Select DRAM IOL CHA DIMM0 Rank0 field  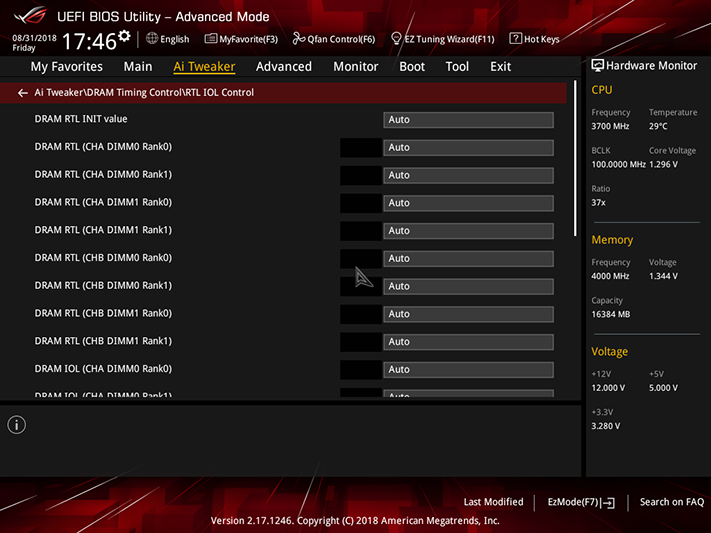click(468, 369)
